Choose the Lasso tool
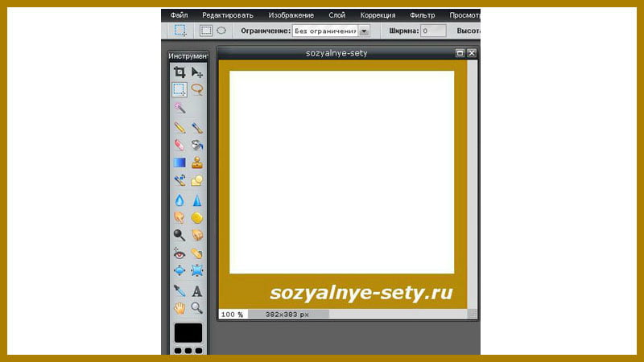Screen dimensions: 644x362 pyautogui.click(x=197, y=89)
